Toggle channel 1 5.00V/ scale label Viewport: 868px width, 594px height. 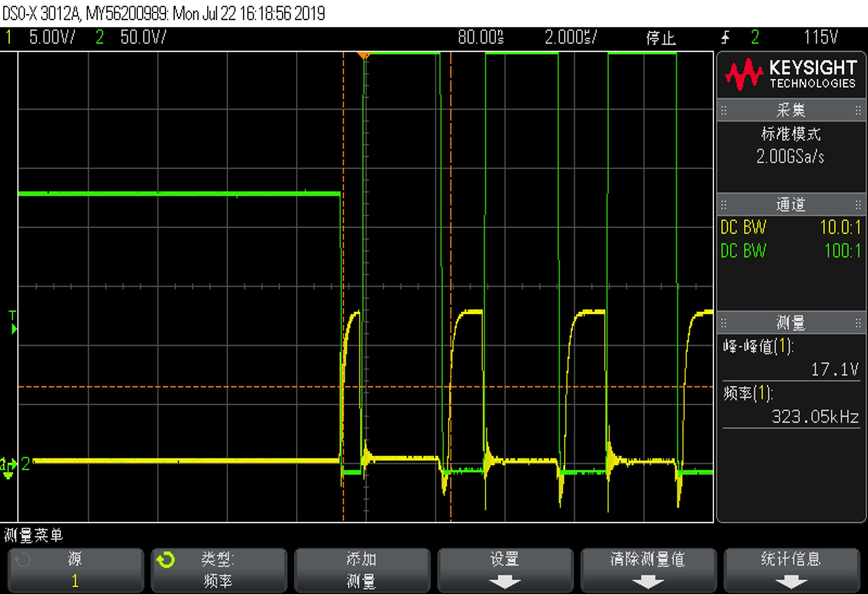[51, 38]
